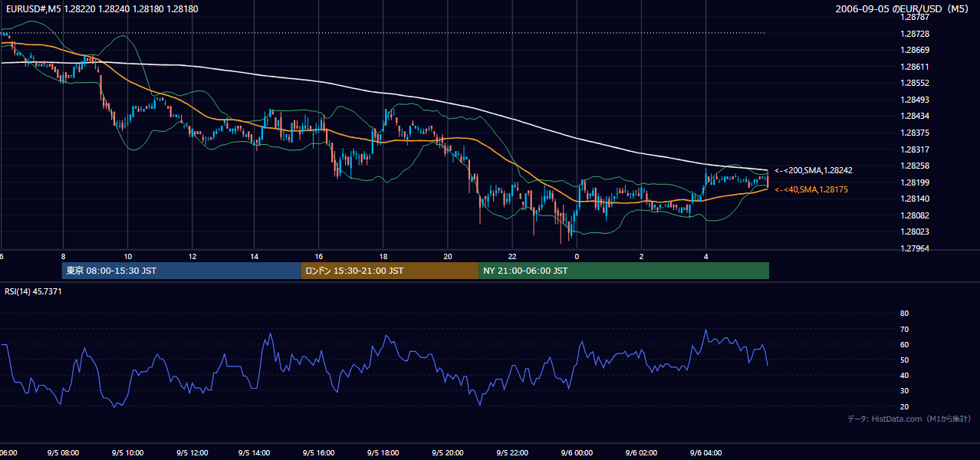Click price axis value 1.28728

click(x=915, y=34)
